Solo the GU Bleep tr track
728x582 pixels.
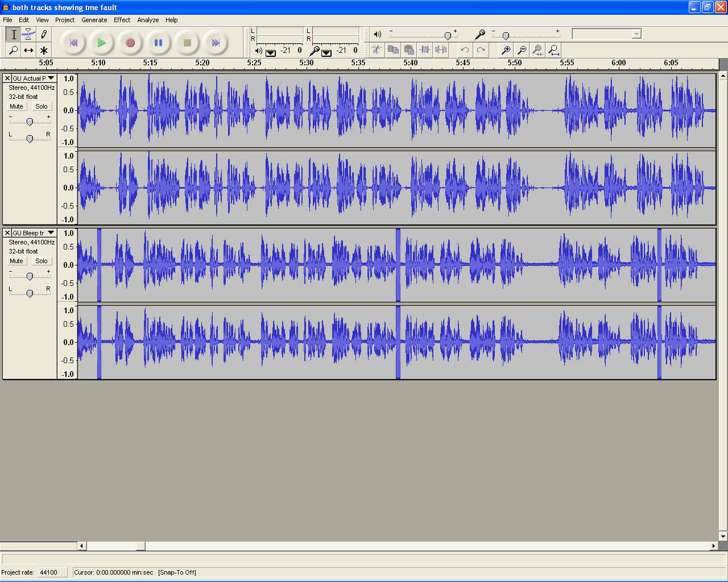pyautogui.click(x=41, y=261)
